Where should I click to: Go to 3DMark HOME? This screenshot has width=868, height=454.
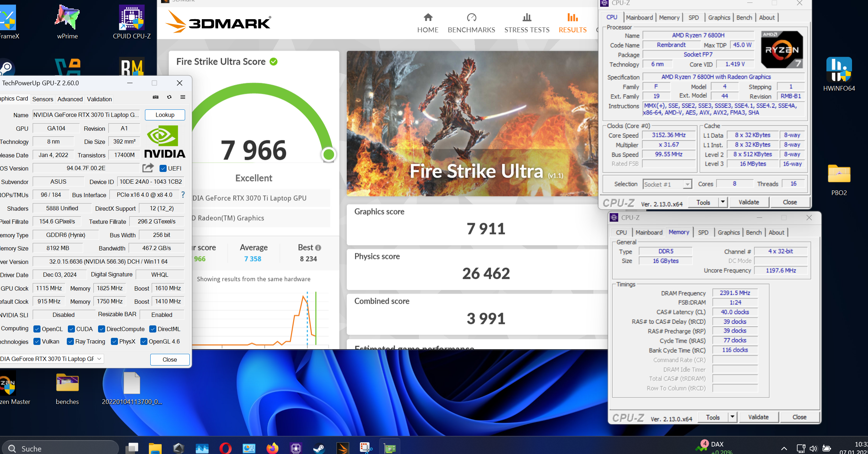click(428, 23)
